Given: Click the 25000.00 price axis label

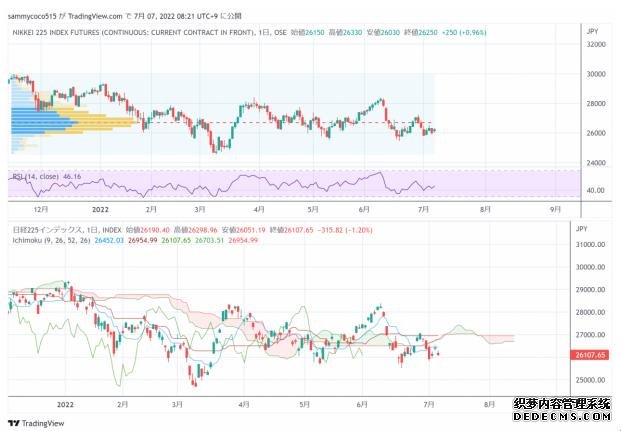Looking at the screenshot, I should point(590,380).
